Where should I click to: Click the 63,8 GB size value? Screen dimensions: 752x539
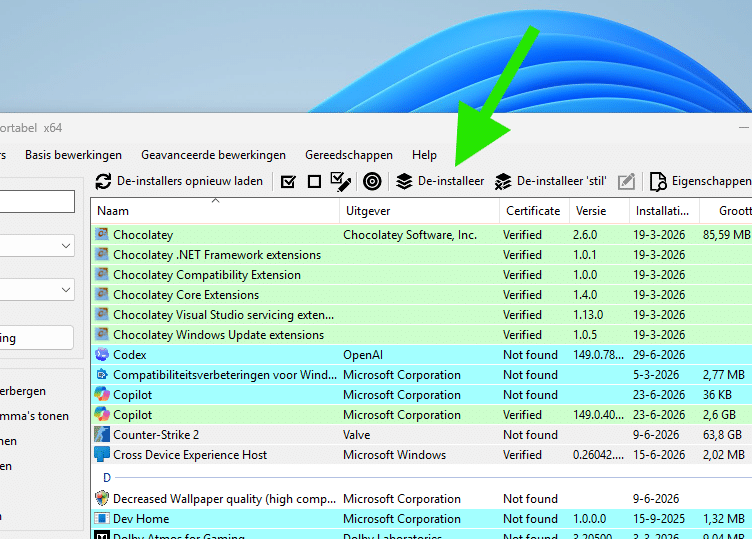point(722,434)
